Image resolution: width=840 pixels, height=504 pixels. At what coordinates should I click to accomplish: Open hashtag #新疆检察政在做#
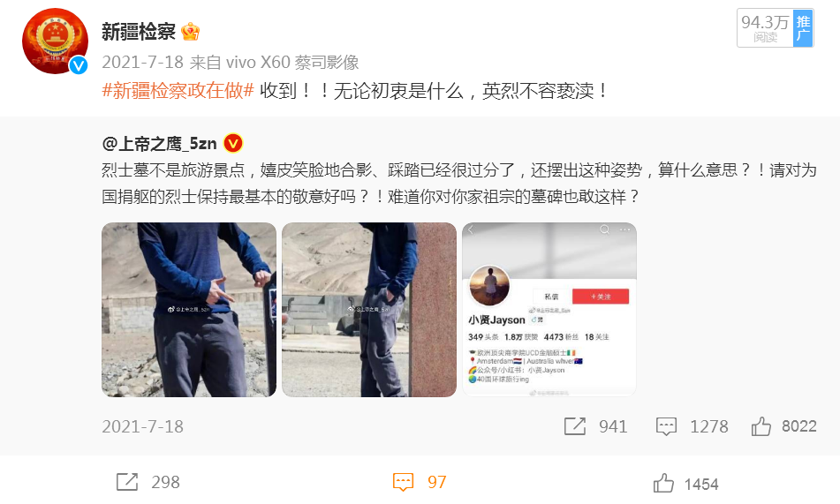pos(178,91)
